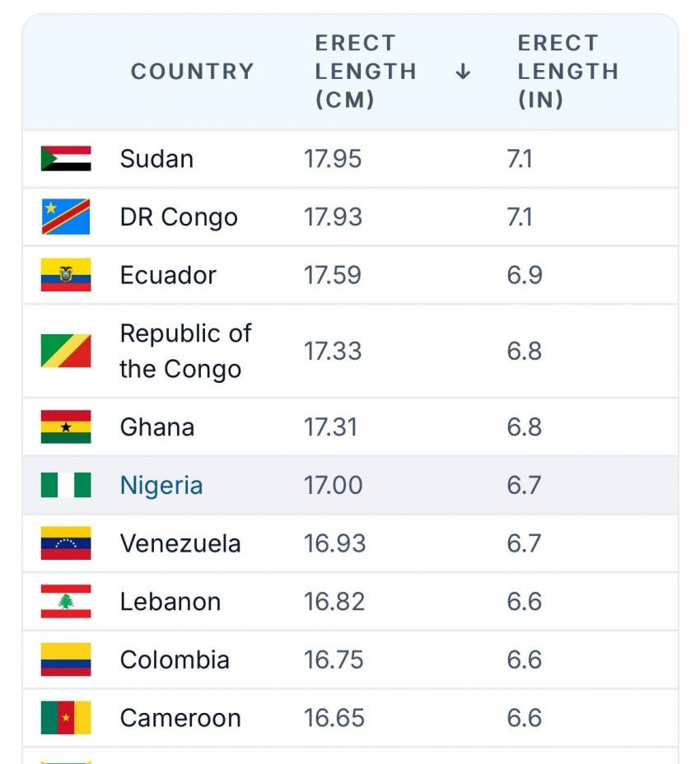Click the DR Congo flag icon
Screen dimensions: 700x764
click(66, 217)
